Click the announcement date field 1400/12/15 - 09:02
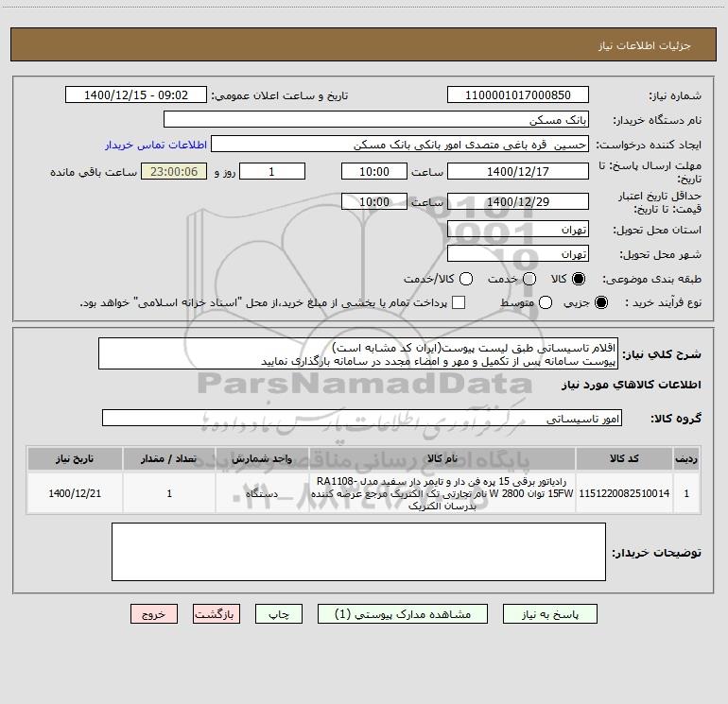 136,95
